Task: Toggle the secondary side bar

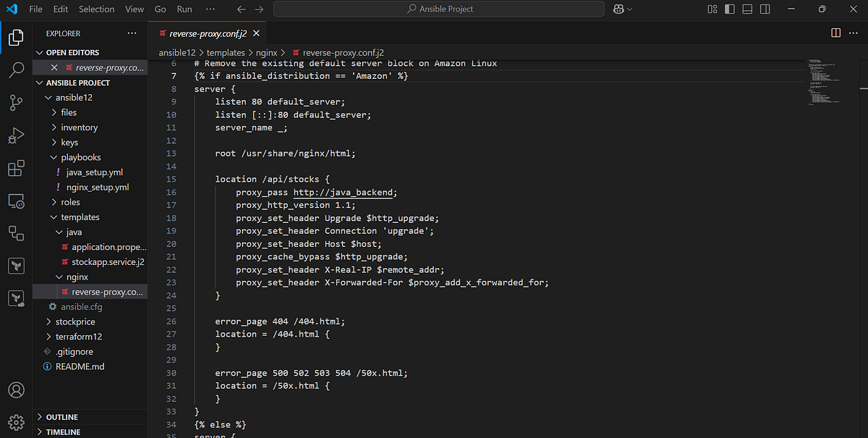Action: (765, 8)
